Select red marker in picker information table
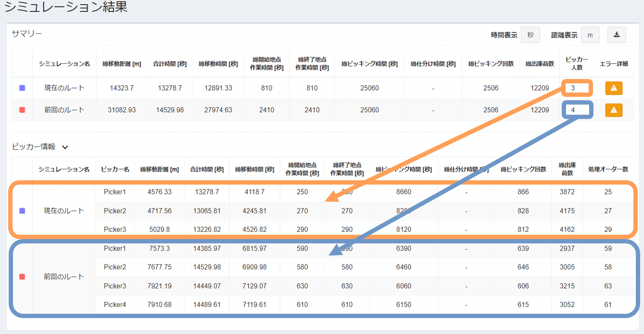The image size is (644, 334). [22, 277]
